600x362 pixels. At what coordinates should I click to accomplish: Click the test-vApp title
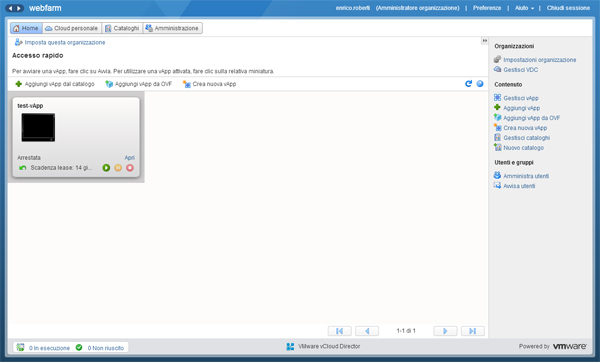(30, 106)
